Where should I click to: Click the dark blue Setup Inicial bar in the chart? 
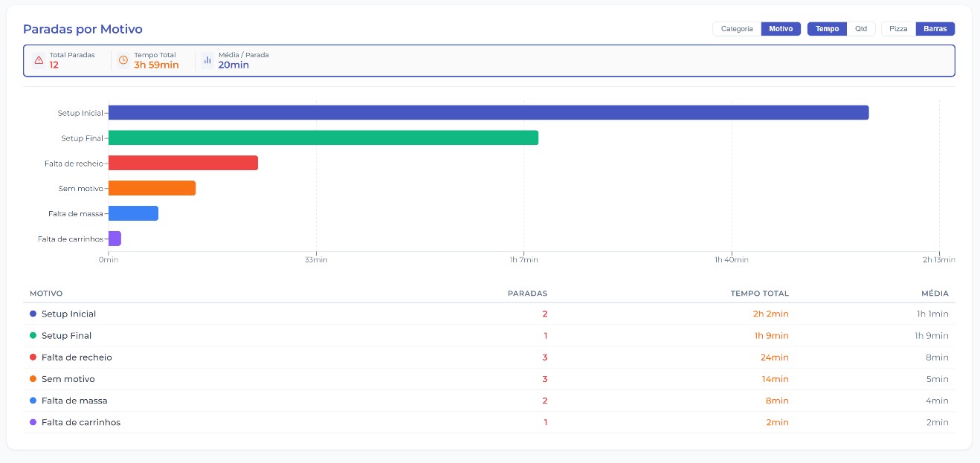pyautogui.click(x=489, y=112)
